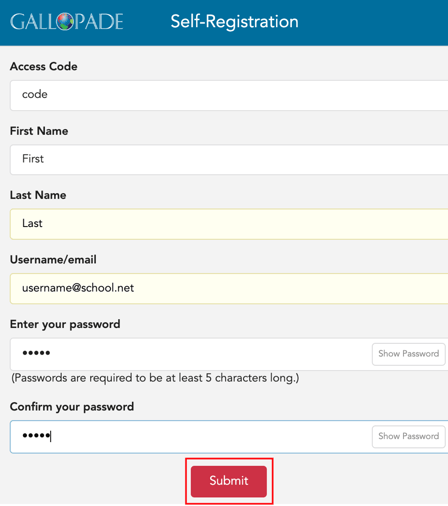Select the Username/email input containing username@school.net
The height and width of the screenshot is (506, 448).
229,288
